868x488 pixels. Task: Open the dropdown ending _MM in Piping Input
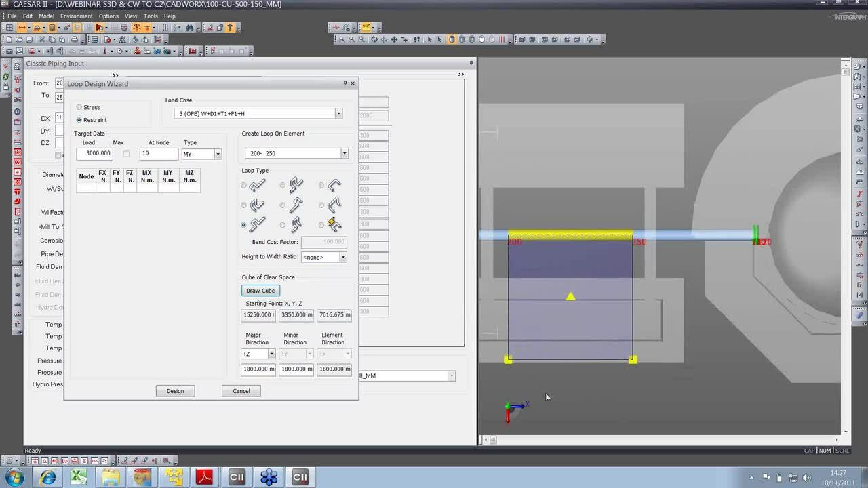pos(452,375)
